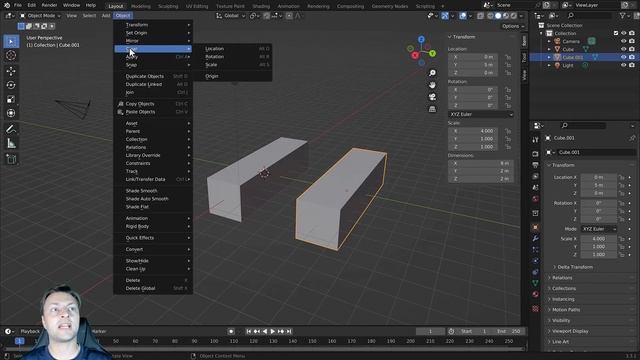Select the Rotate tool in toolbar
640x360 pixels.
11,85
